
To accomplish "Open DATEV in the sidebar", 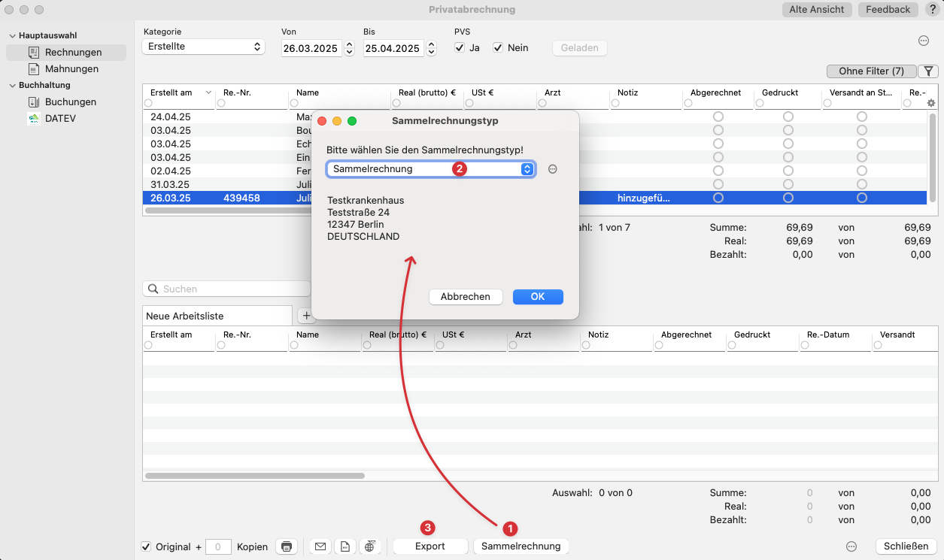I will 60,119.
